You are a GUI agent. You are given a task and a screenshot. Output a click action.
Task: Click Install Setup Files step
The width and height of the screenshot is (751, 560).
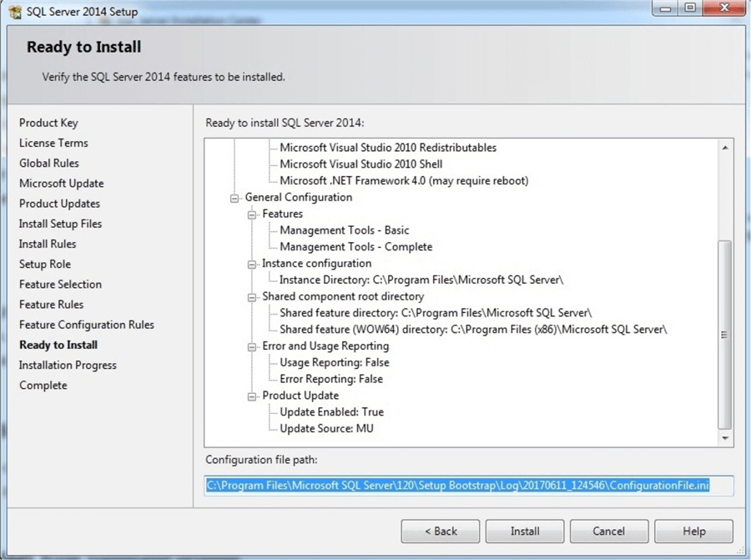60,224
